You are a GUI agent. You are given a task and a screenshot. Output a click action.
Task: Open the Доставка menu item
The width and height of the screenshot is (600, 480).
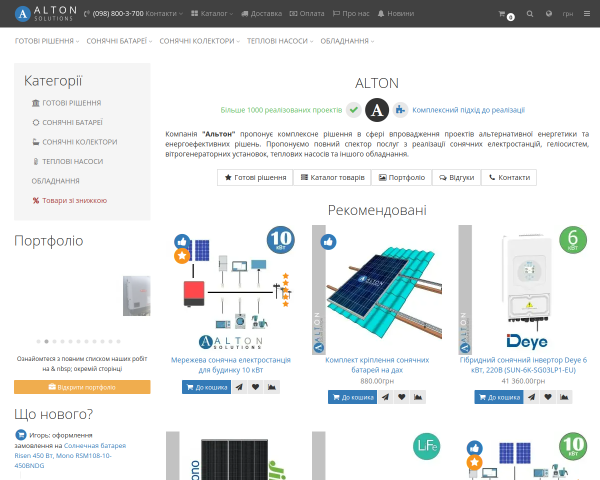pos(262,14)
